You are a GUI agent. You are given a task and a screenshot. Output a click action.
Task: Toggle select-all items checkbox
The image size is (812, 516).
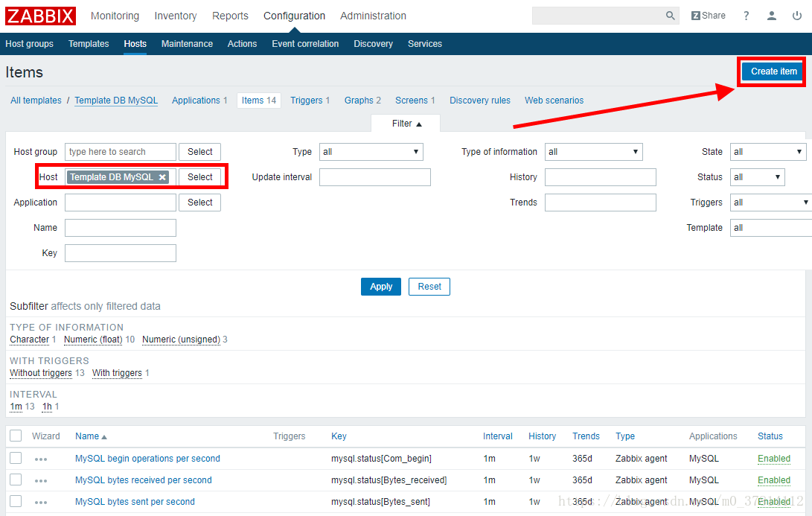coord(16,436)
